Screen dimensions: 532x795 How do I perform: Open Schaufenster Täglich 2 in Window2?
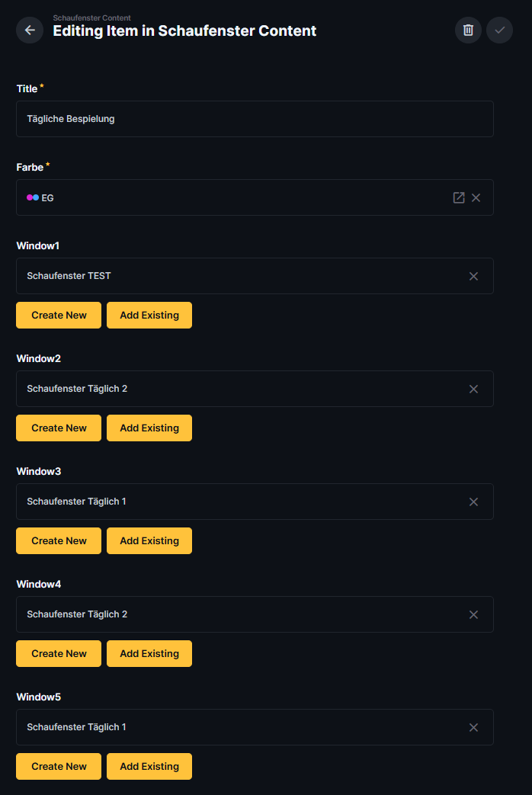click(77, 389)
